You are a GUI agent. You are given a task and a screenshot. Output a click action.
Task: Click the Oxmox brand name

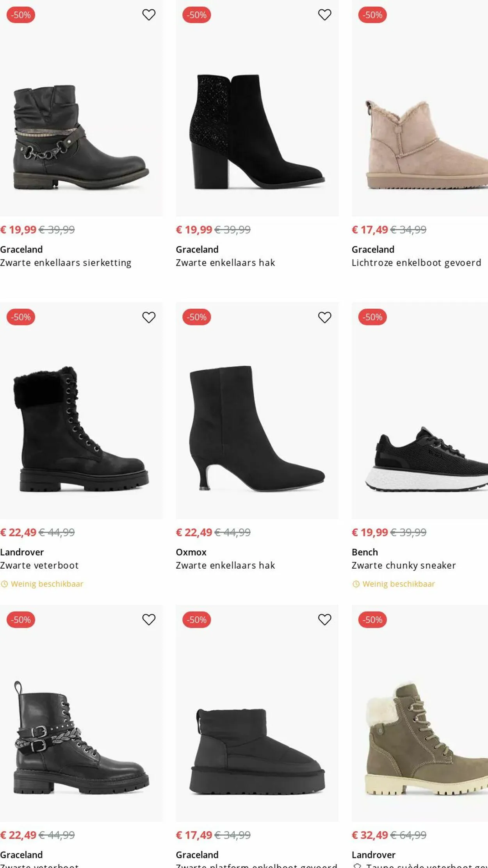click(x=191, y=552)
